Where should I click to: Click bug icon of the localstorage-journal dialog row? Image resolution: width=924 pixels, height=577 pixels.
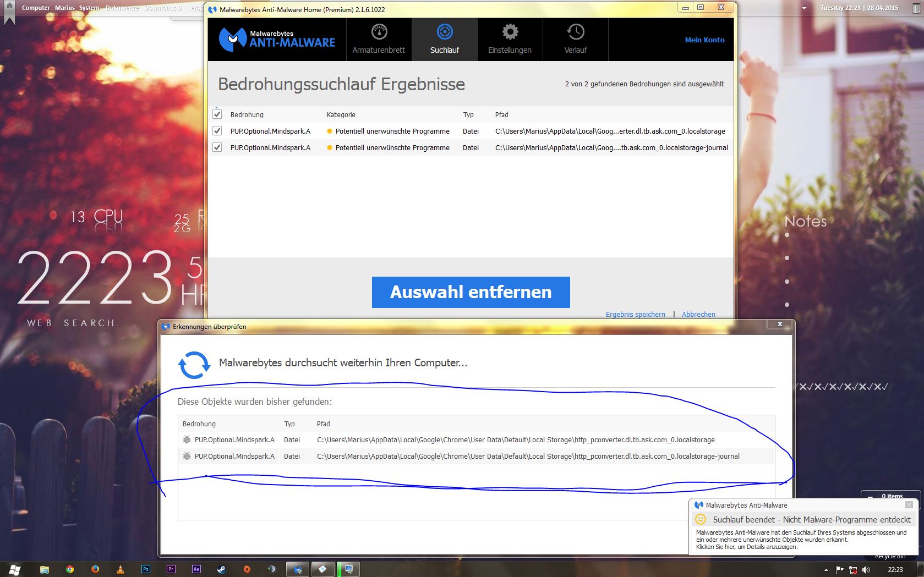point(187,457)
